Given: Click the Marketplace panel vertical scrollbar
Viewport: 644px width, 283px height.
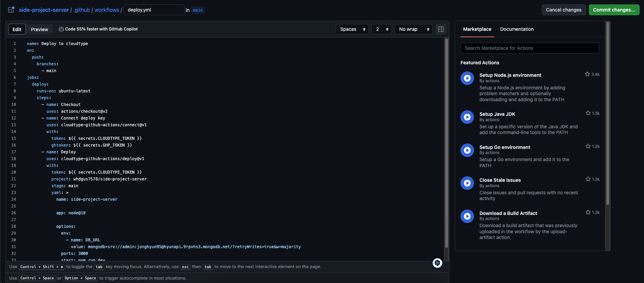Looking at the screenshot, I should 608,113.
